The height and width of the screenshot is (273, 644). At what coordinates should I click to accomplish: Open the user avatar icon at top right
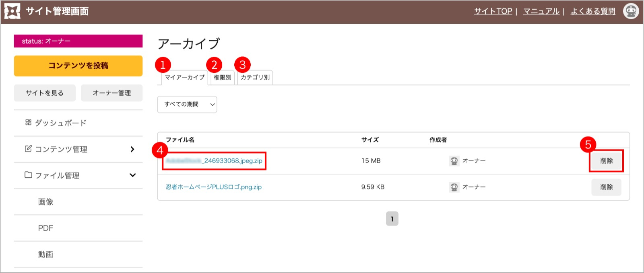[631, 11]
